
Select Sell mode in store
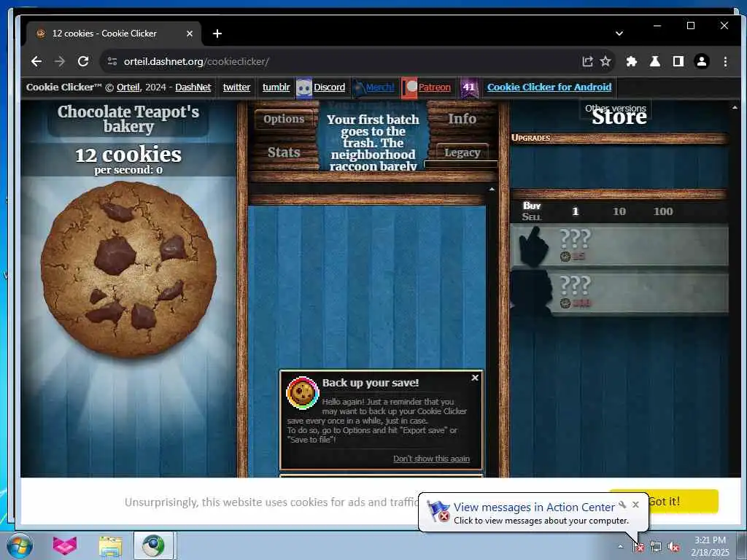click(532, 217)
